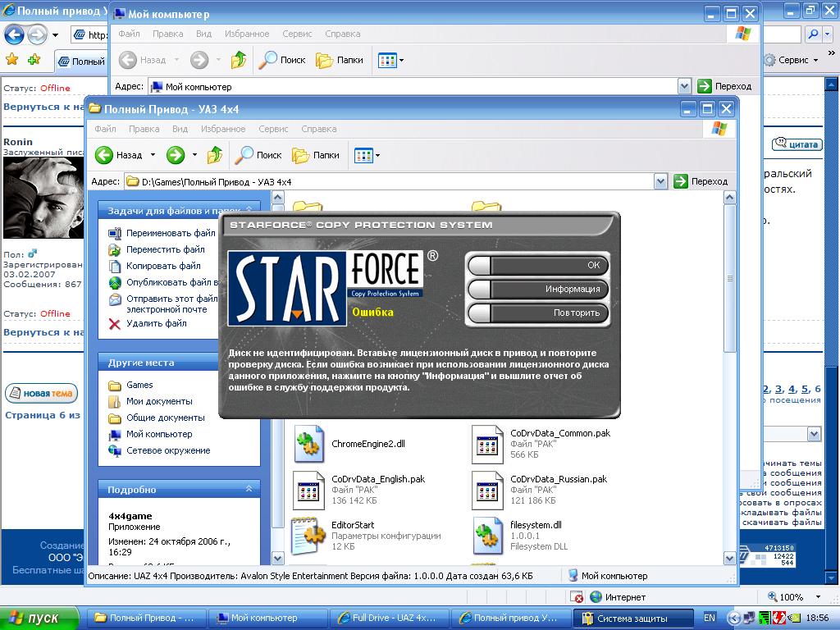Click the Другие места panel header
The height and width of the screenshot is (630, 840).
pos(179,363)
